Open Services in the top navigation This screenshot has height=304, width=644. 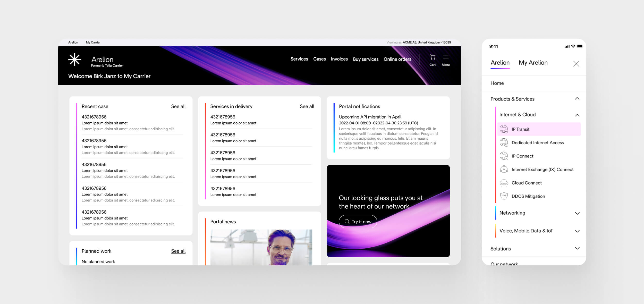[x=299, y=59]
